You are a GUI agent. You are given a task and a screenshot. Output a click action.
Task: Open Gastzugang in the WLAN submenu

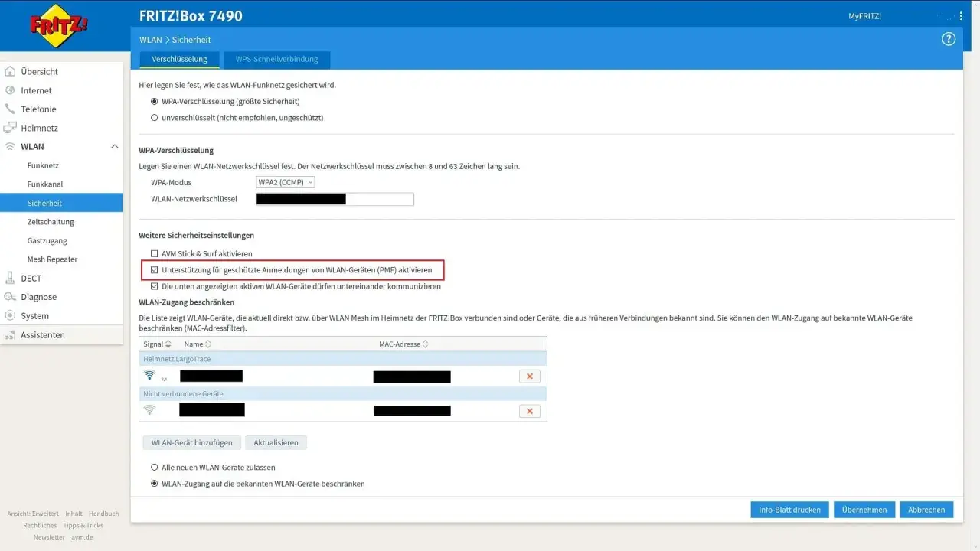(x=47, y=240)
